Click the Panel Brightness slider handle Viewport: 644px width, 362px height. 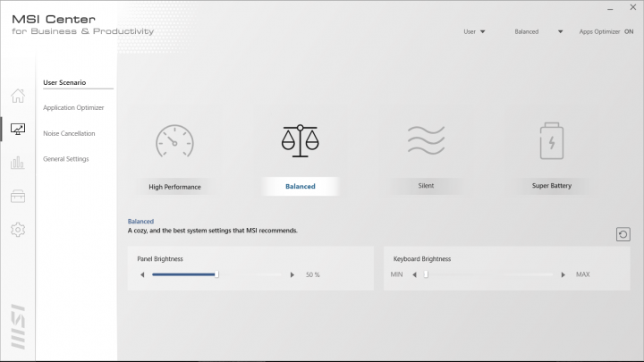pos(216,274)
